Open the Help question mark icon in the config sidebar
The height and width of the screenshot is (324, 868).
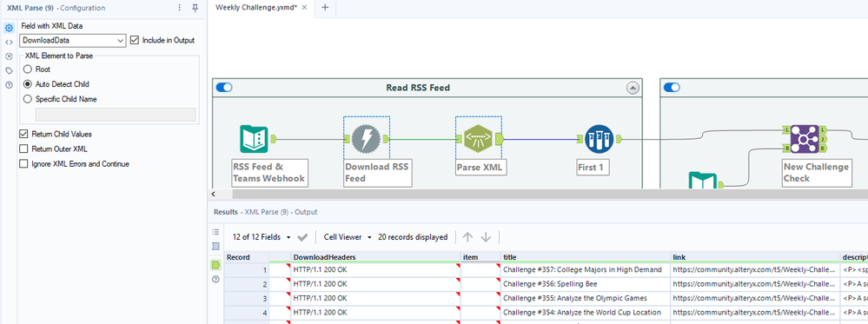click(9, 85)
